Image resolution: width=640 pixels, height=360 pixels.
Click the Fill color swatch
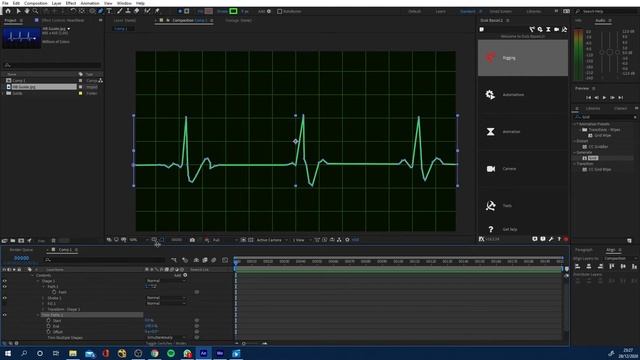[209, 11]
